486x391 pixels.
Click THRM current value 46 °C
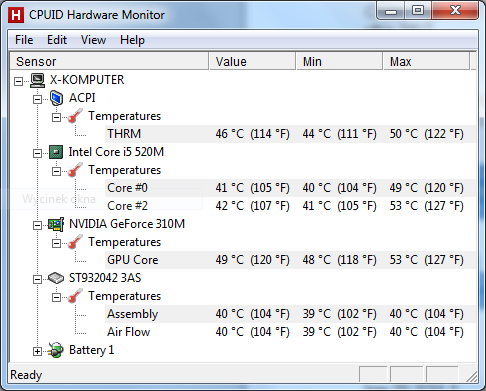[x=252, y=134]
